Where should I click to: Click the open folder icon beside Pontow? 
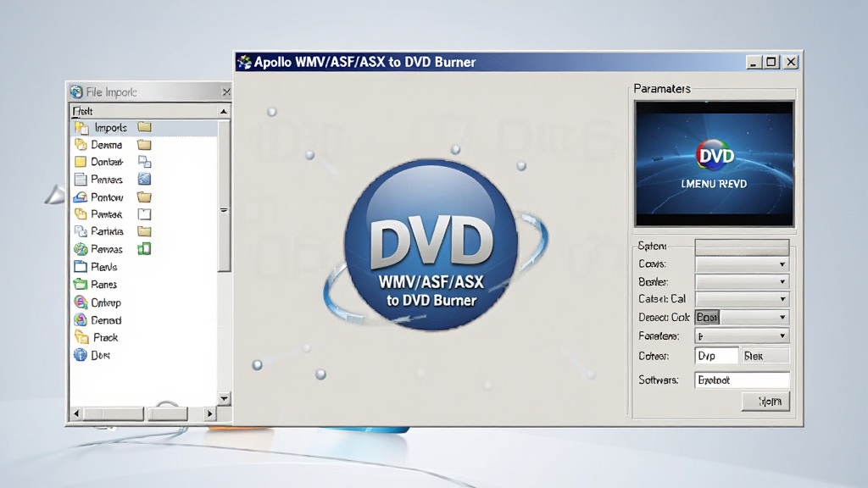(144, 197)
